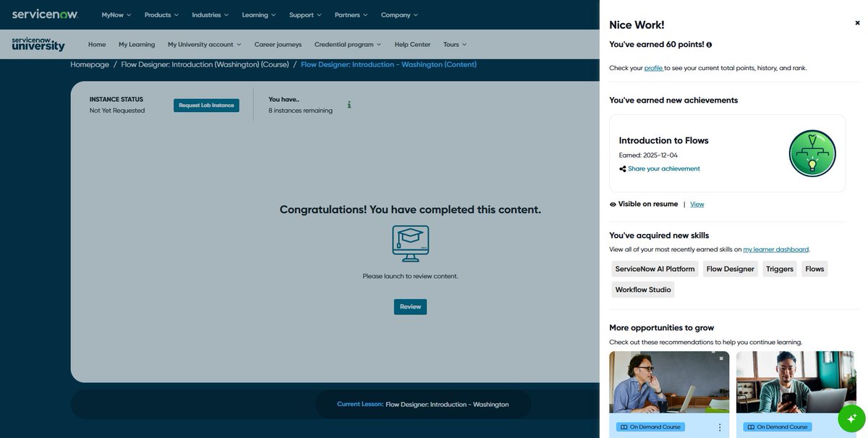Viewport: 868px width, 438px height.
Task: Click the Homepage breadcrumb
Action: pos(90,64)
